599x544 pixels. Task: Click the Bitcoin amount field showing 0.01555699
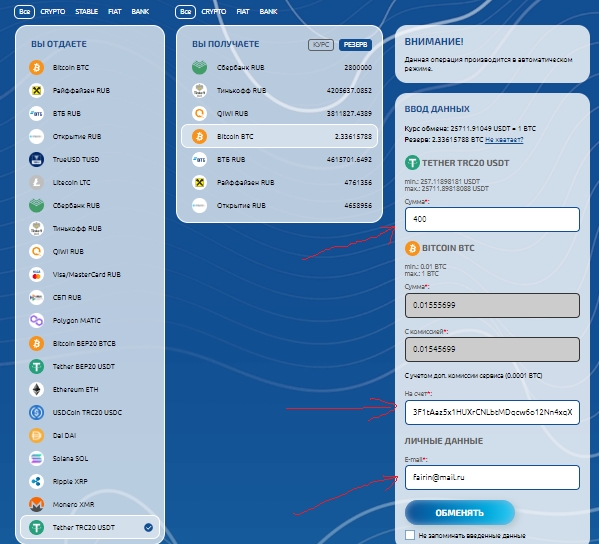[492, 305]
